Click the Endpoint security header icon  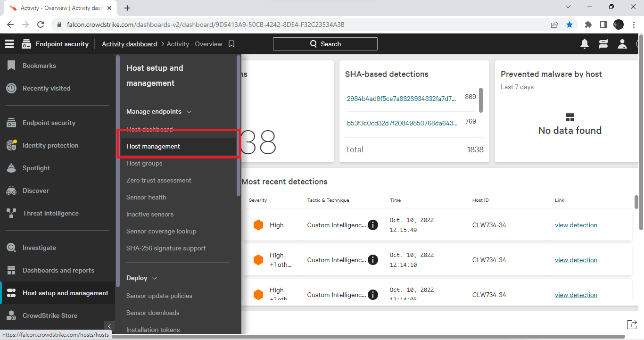pos(26,44)
